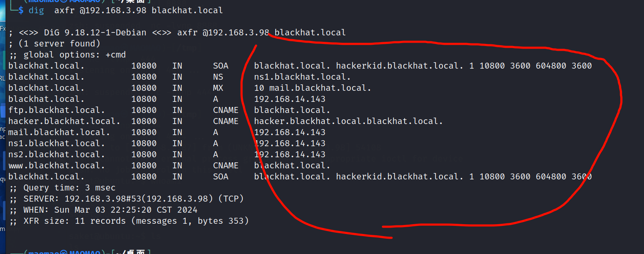Click the "global options: +cmd" line

(74, 55)
